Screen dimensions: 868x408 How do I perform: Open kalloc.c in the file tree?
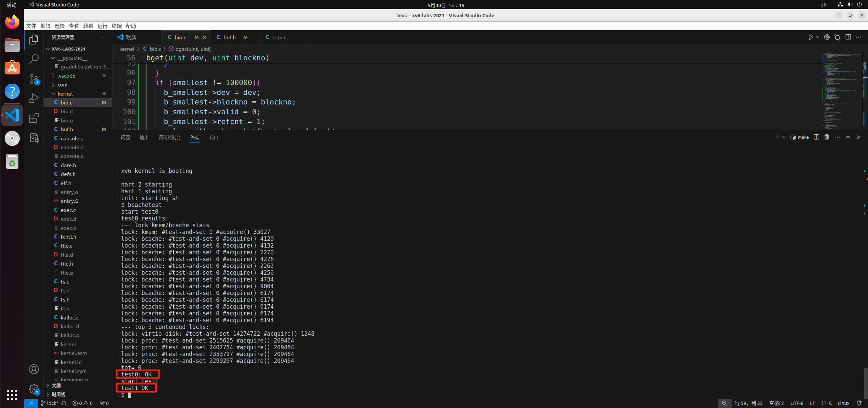pos(78,317)
